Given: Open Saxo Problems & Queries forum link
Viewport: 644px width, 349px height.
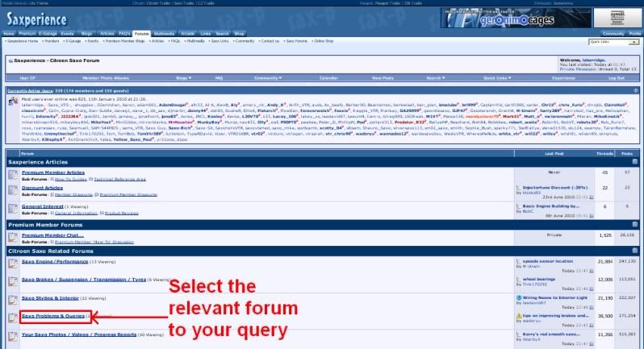Looking at the screenshot, I should pos(53,316).
